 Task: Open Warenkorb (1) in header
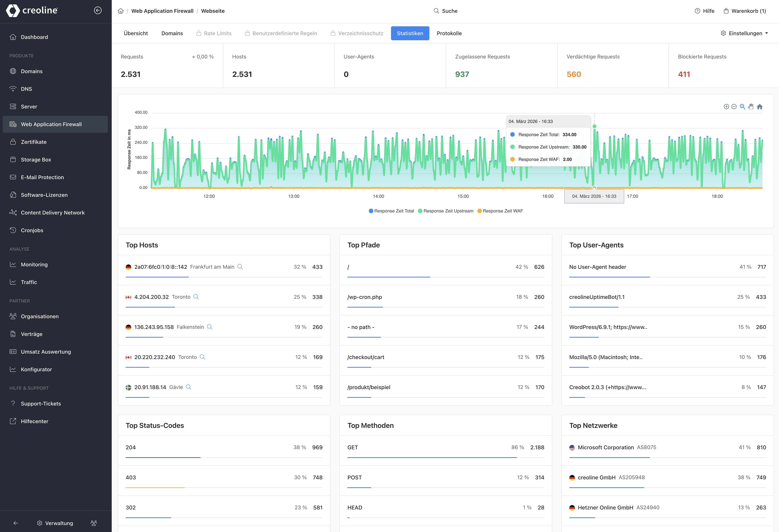click(x=744, y=11)
